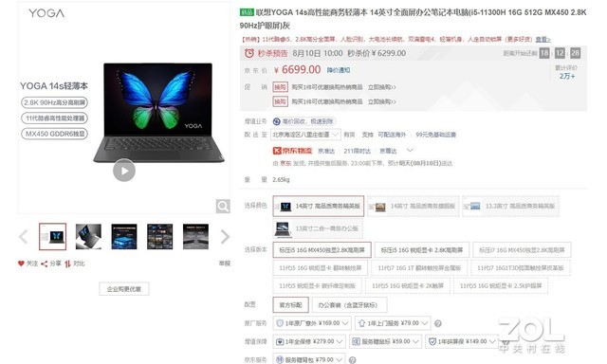Select version 11代i5 16G 锐炬显卡 2.5k护眼屏

[501, 286]
